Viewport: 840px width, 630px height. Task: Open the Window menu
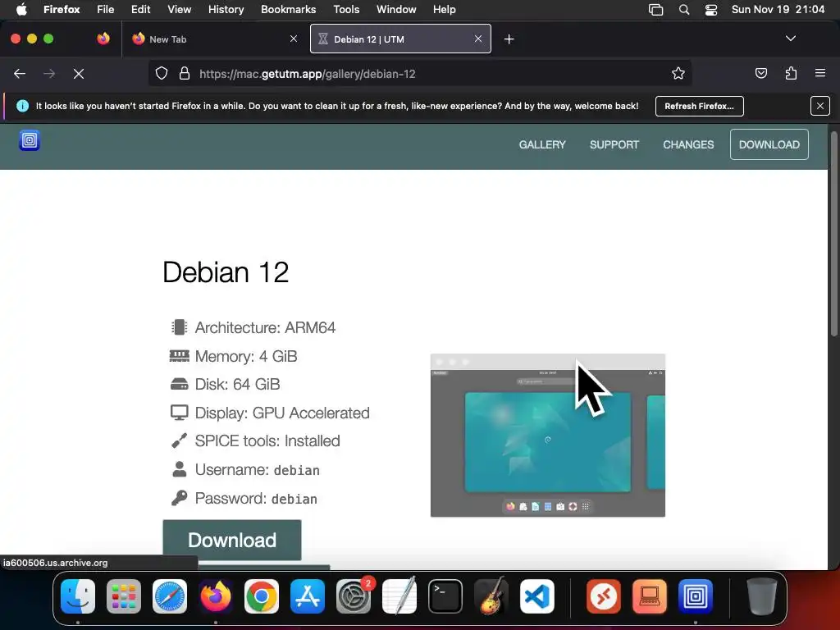(396, 9)
